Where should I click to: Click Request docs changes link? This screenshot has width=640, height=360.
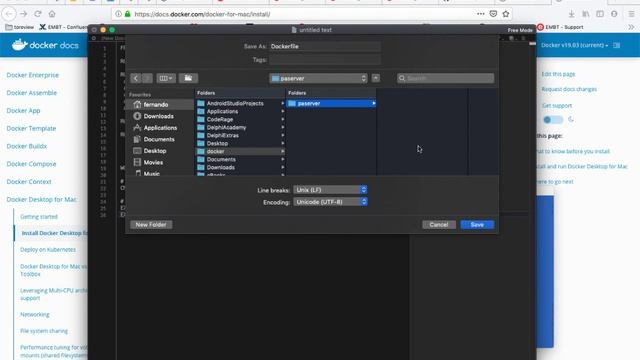569,89
